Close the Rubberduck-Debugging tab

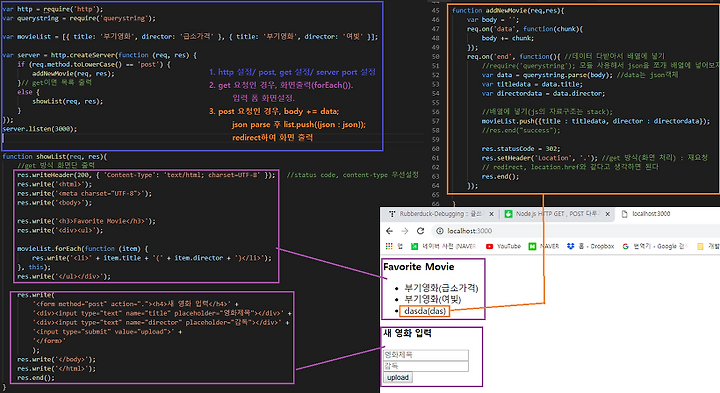[491, 214]
